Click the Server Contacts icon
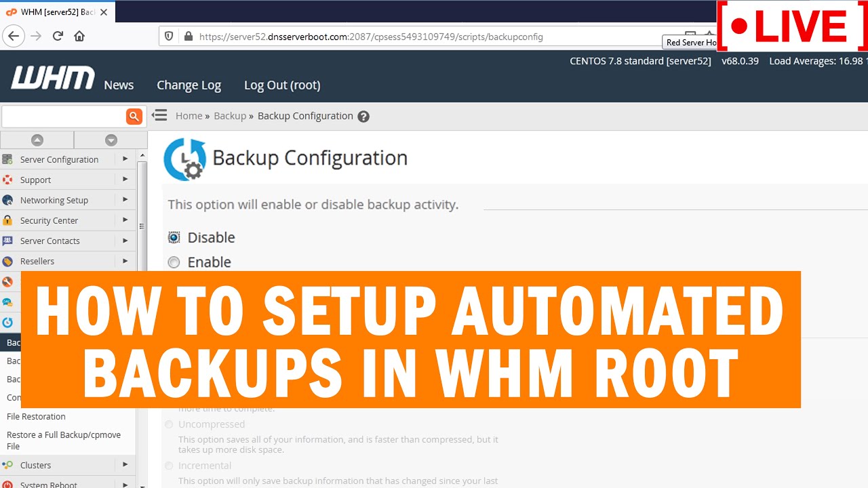The image size is (868, 488). click(7, 241)
